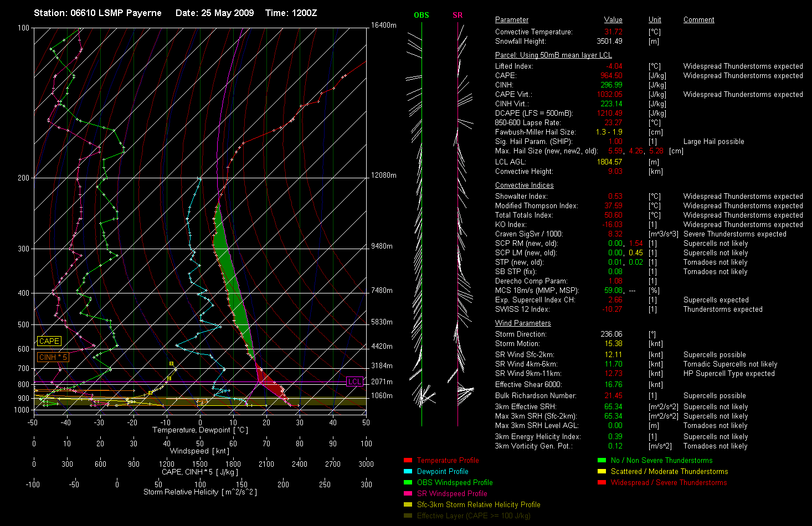The height and width of the screenshot is (526, 812).
Task: Click the Effective Layer legend swatch
Action: coord(408,515)
